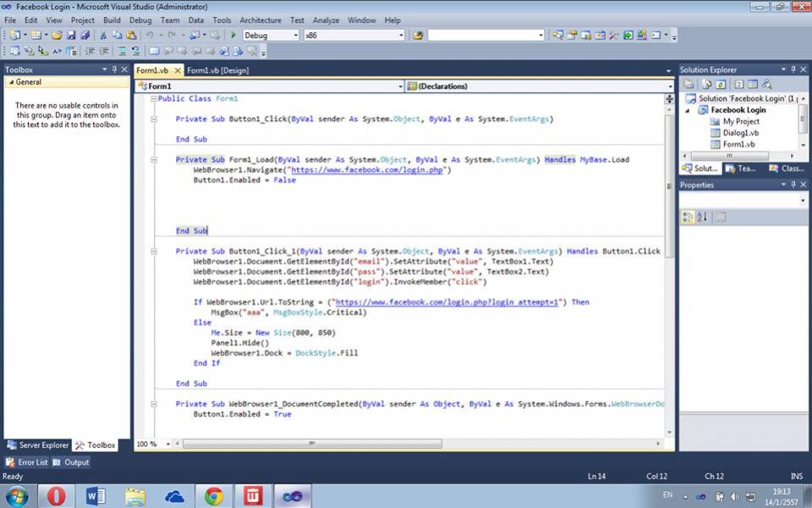Open the Output window tab
Image resolution: width=812 pixels, height=508 pixels.
tap(71, 462)
